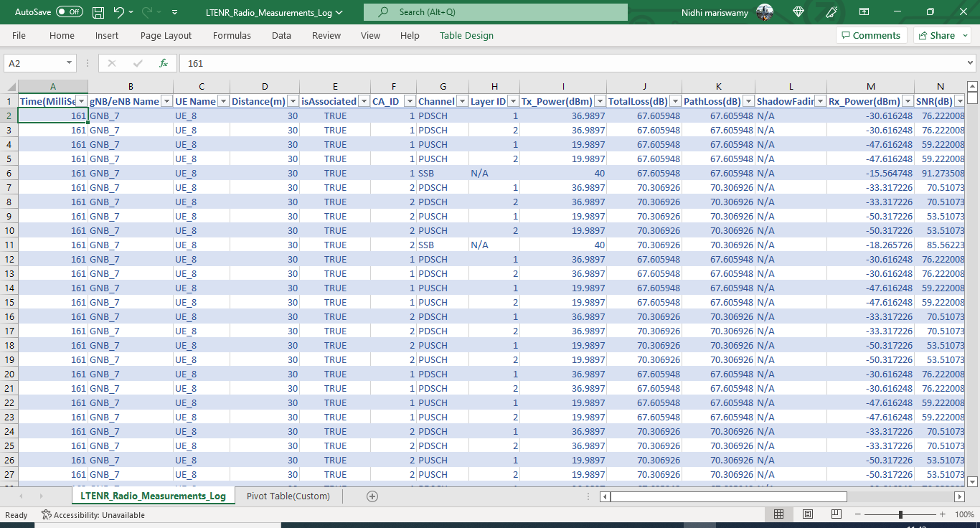Open the PathLoss(dB) filter dropdown
This screenshot has height=528, width=980.
(748, 101)
